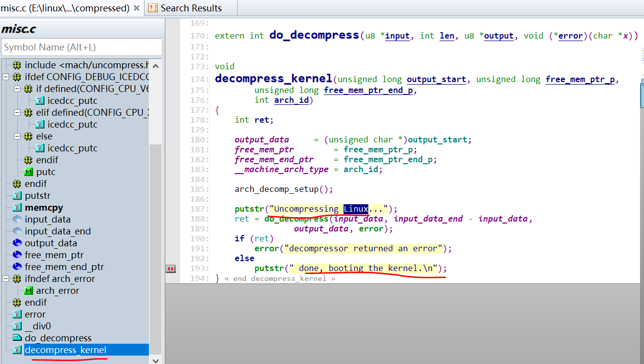Click line number 180 in gutter

pyautogui.click(x=199, y=139)
